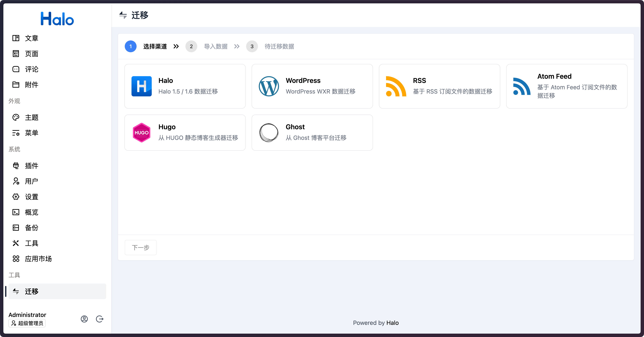Choose the WordPress logo card

[x=269, y=86]
